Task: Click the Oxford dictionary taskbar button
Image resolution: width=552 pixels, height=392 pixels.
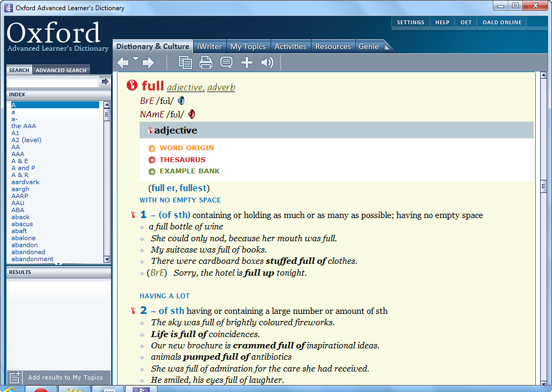Action: click(x=141, y=389)
